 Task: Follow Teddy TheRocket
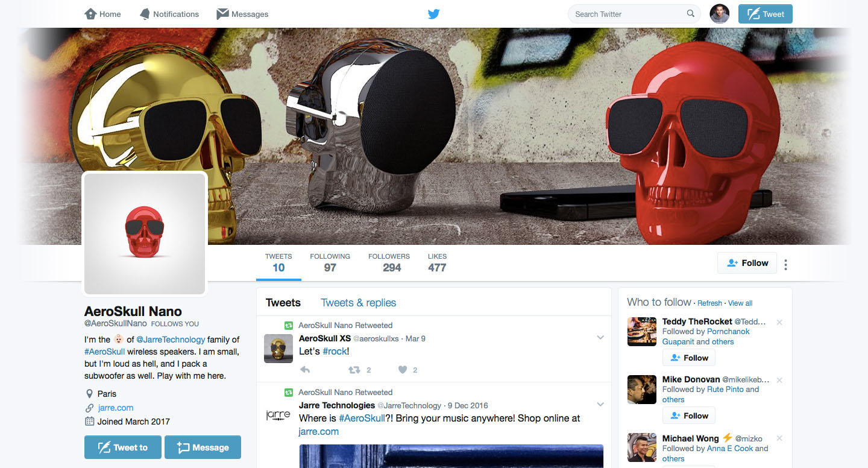(689, 358)
